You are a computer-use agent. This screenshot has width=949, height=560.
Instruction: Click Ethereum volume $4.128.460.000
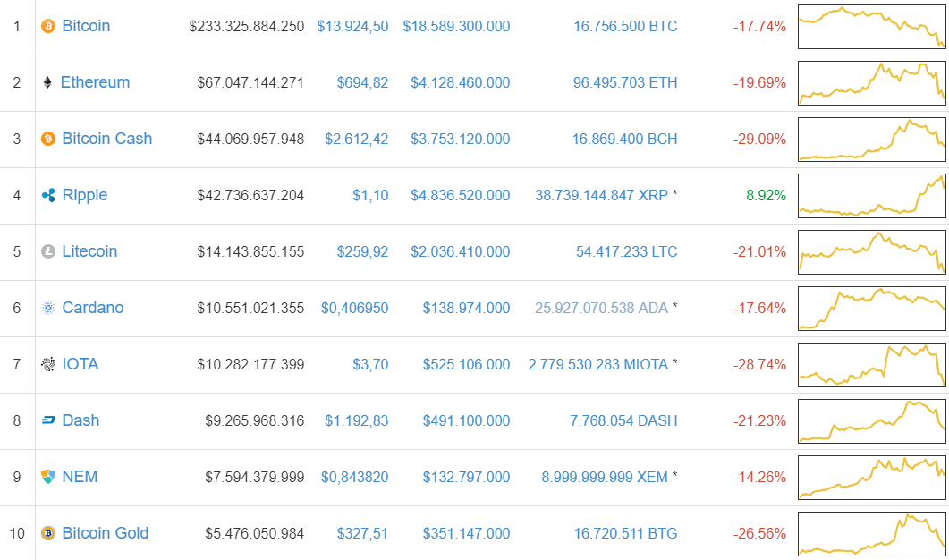tap(460, 82)
